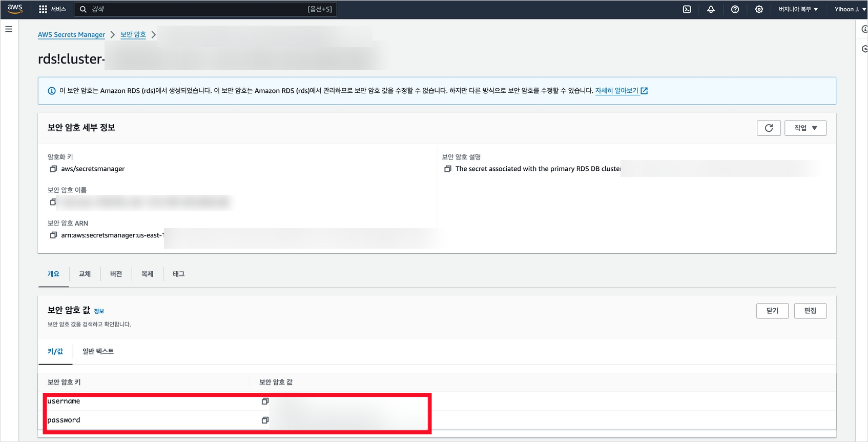
Task: Open the 자세히 알아보기 link
Action: (x=616, y=91)
